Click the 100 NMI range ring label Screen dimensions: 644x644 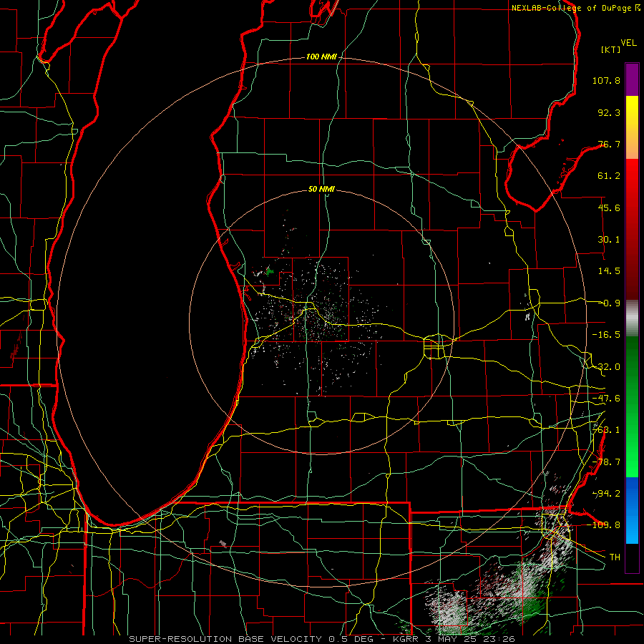321,57
